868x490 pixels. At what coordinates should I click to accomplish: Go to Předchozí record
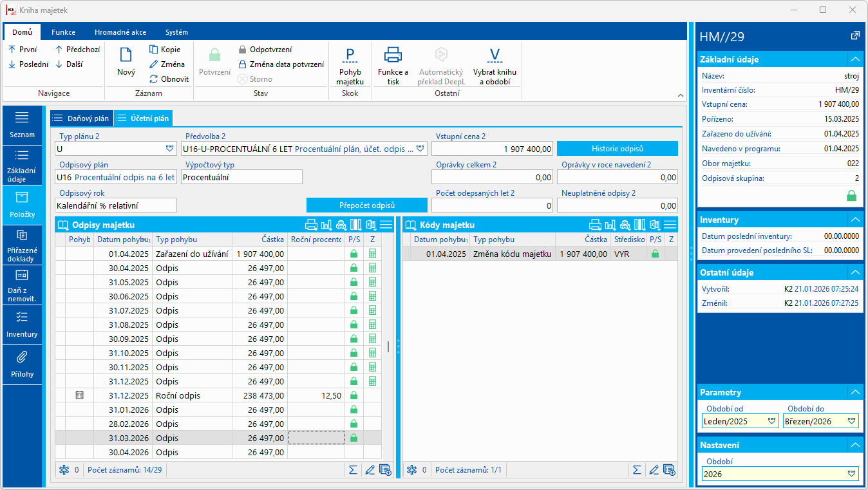(x=77, y=49)
